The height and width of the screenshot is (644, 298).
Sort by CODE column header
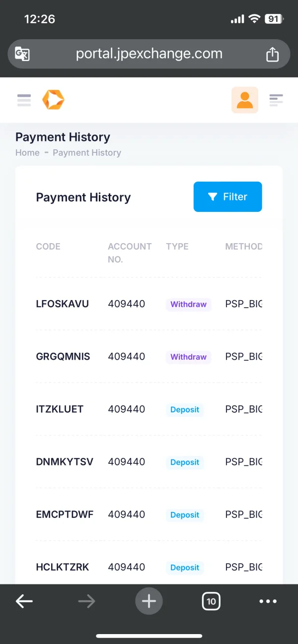pos(48,247)
